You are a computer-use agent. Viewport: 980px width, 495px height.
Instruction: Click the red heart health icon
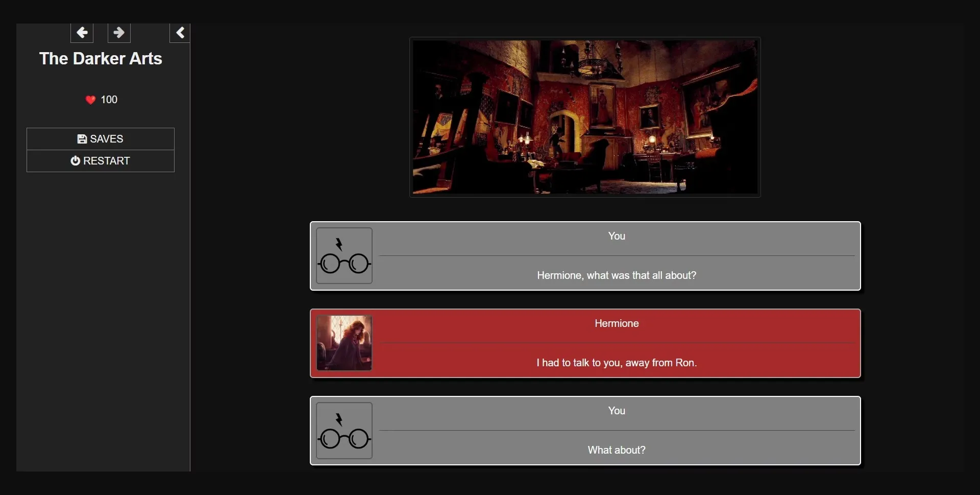click(90, 100)
